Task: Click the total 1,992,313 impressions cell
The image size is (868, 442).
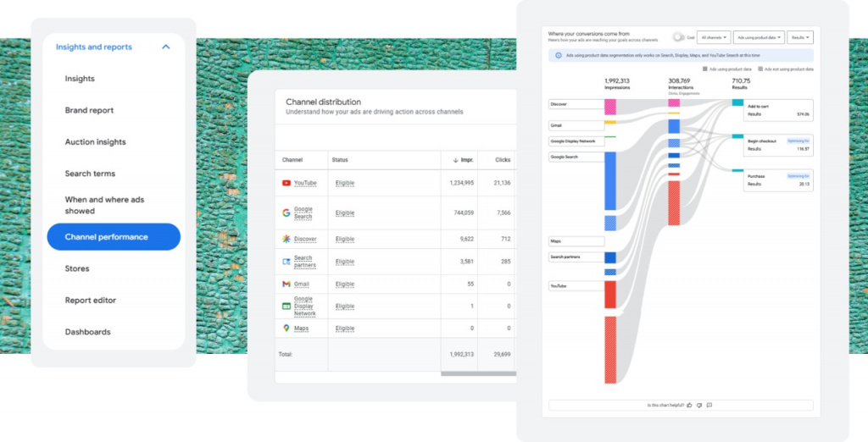Action: pos(461,354)
